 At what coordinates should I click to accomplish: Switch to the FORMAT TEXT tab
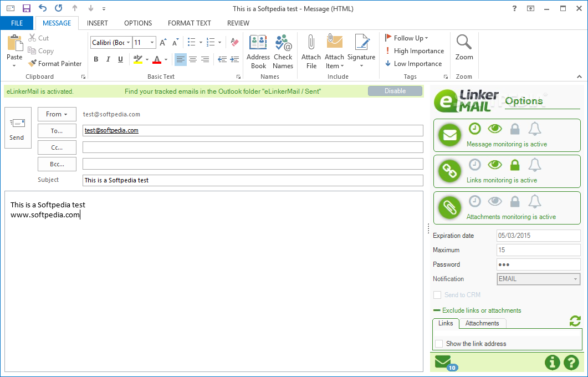coord(190,23)
